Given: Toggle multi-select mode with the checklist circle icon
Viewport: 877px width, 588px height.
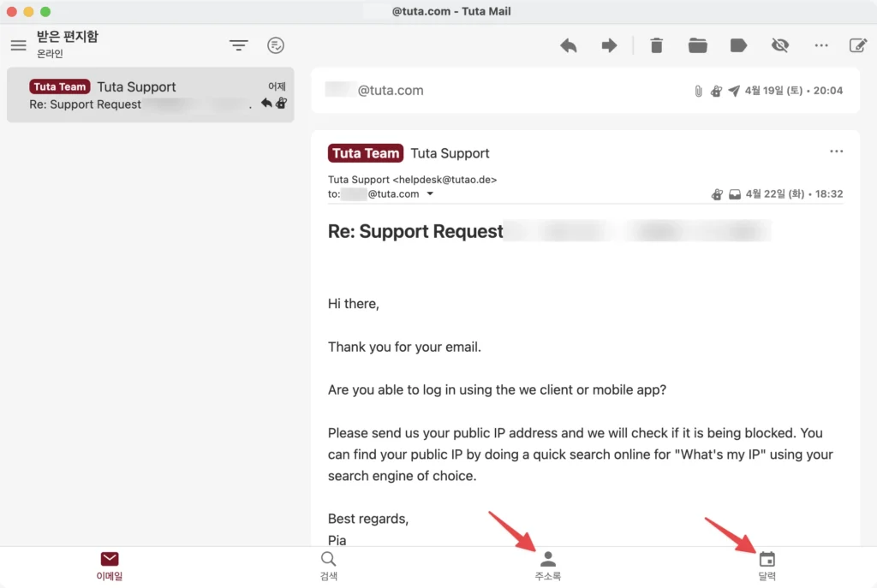Looking at the screenshot, I should pyautogui.click(x=276, y=45).
